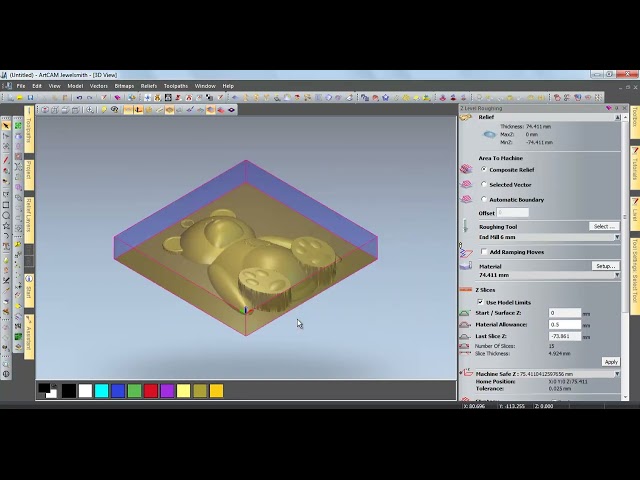The image size is (640, 480).
Task: Click the Select... roughing tool button
Action: 604,227
